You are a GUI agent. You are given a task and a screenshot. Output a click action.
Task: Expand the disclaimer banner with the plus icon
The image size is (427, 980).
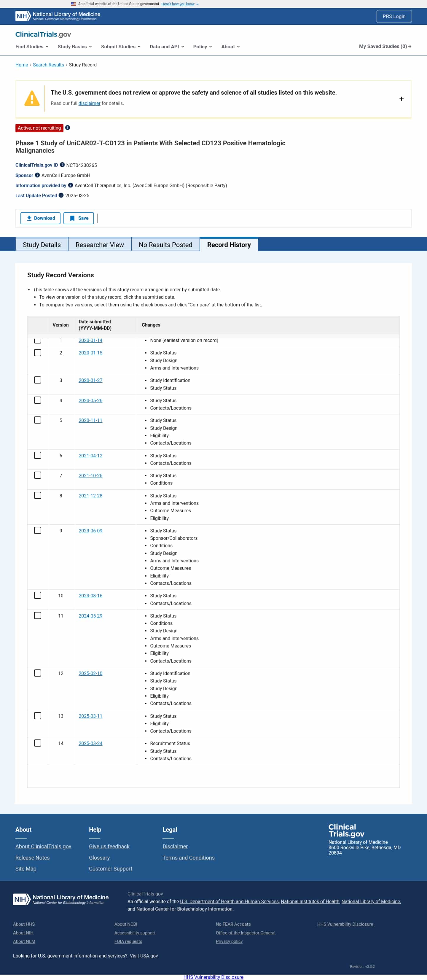pos(401,99)
